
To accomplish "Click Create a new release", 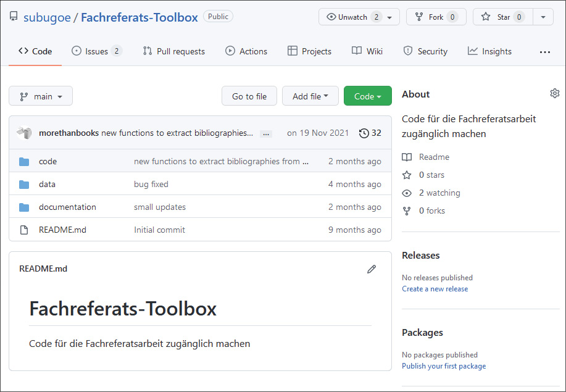I will point(435,289).
